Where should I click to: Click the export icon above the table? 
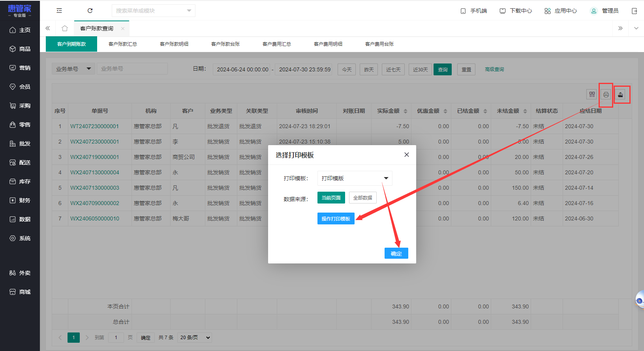pos(621,95)
